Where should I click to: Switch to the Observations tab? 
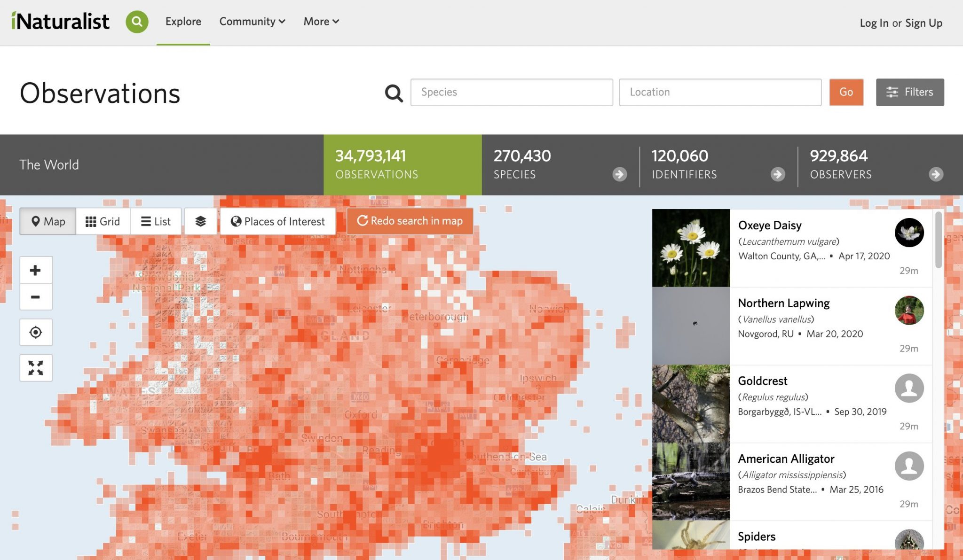[x=402, y=164]
